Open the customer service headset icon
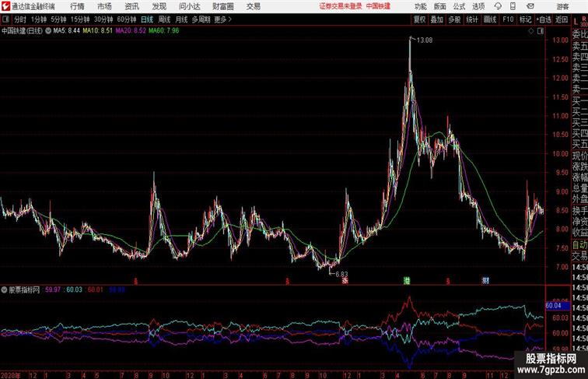The height and width of the screenshot is (379, 588). [498, 6]
